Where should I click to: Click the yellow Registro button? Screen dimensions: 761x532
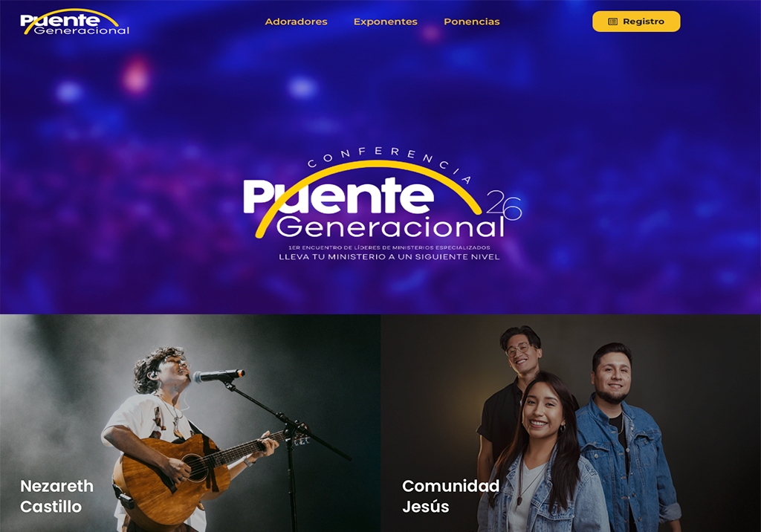pyautogui.click(x=636, y=22)
